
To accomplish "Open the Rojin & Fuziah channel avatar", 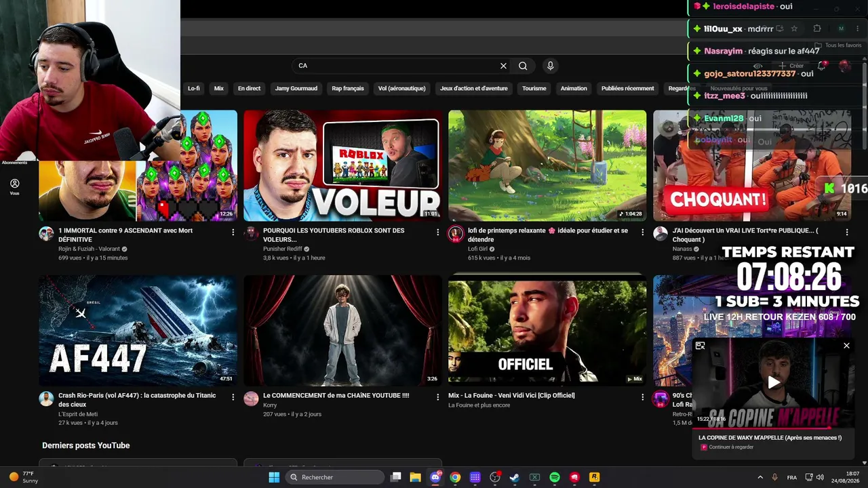I will tap(46, 234).
